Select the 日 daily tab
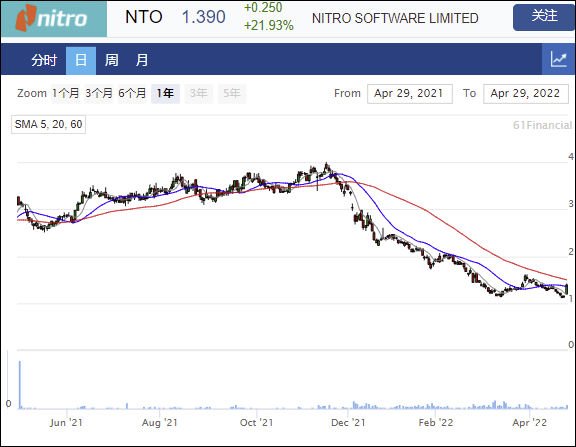 tap(81, 60)
